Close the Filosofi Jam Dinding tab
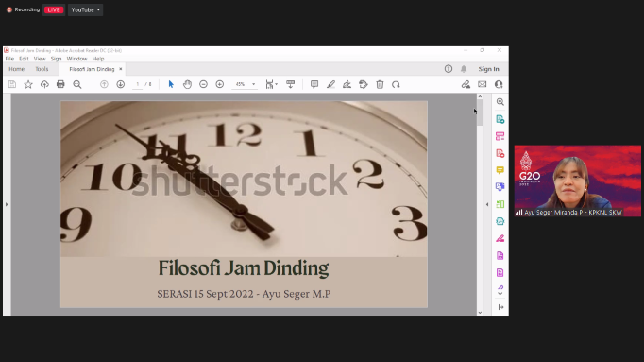The width and height of the screenshot is (644, 362). click(120, 69)
